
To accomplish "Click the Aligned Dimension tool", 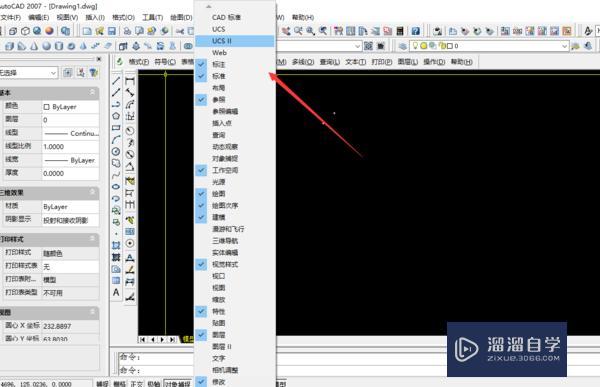I will point(130,92).
